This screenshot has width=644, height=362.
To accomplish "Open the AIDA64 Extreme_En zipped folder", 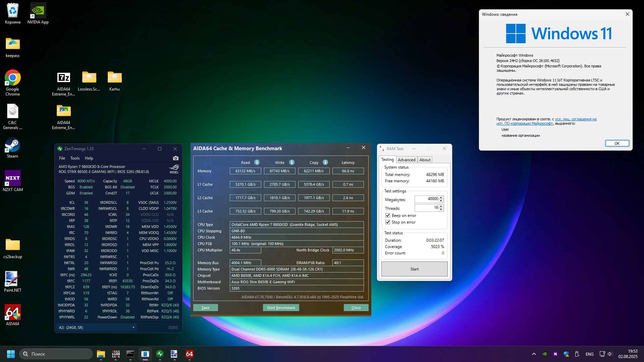I will tap(63, 116).
